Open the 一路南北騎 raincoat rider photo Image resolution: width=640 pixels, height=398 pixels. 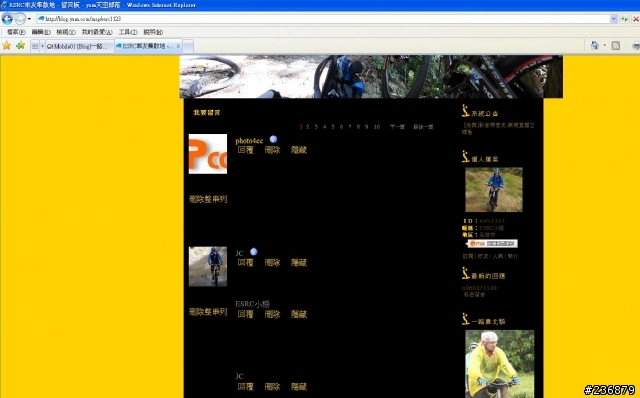(x=500, y=364)
